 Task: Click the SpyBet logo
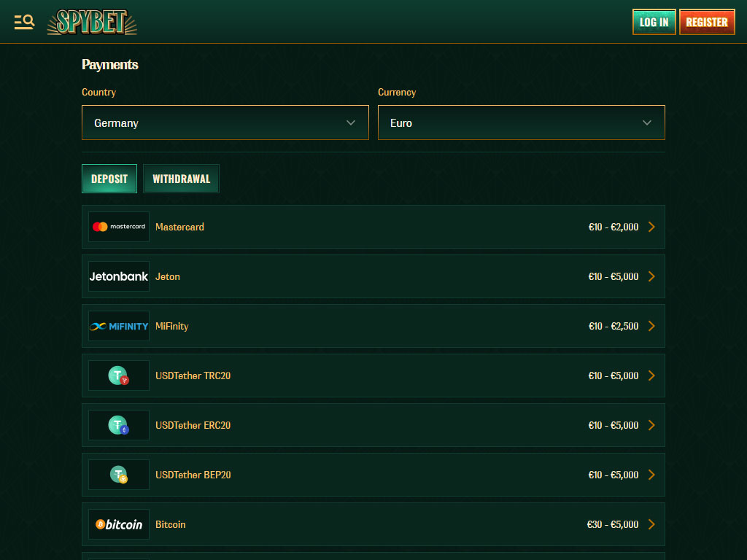coord(92,23)
